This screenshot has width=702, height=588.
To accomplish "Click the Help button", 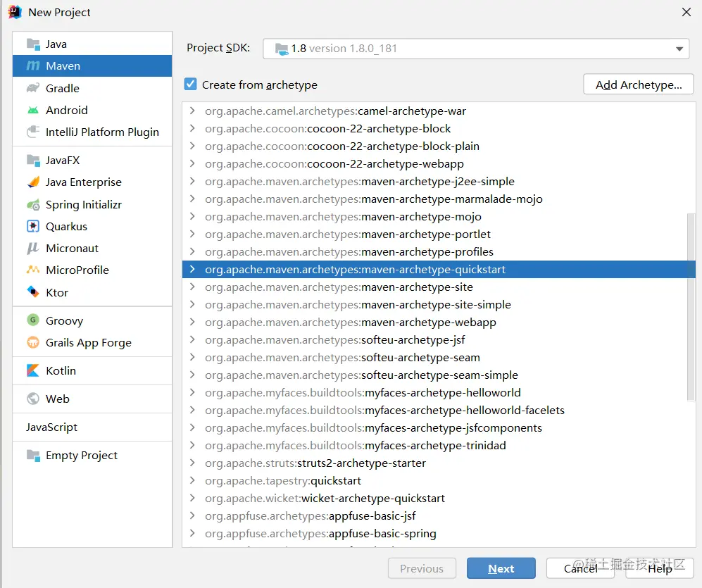I will 660,568.
